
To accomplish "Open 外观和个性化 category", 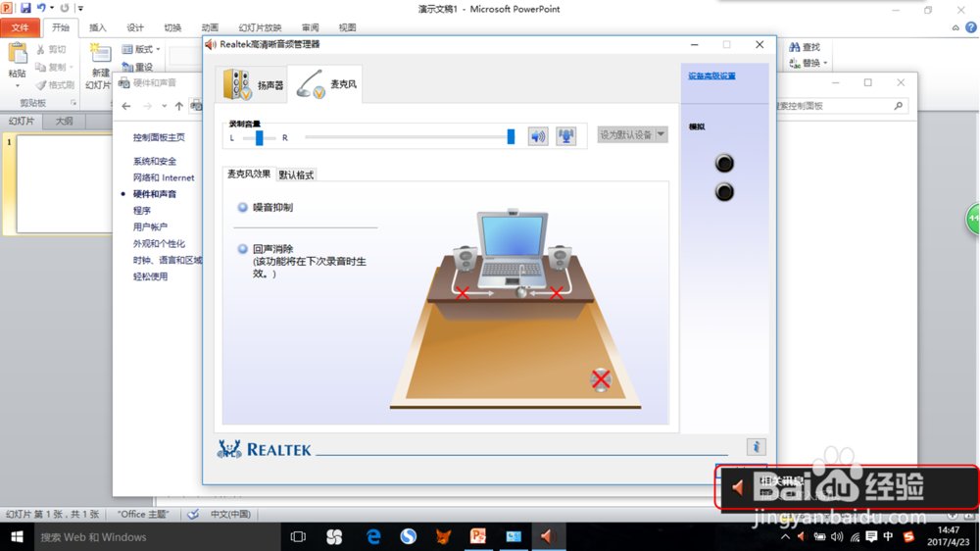I will click(159, 243).
